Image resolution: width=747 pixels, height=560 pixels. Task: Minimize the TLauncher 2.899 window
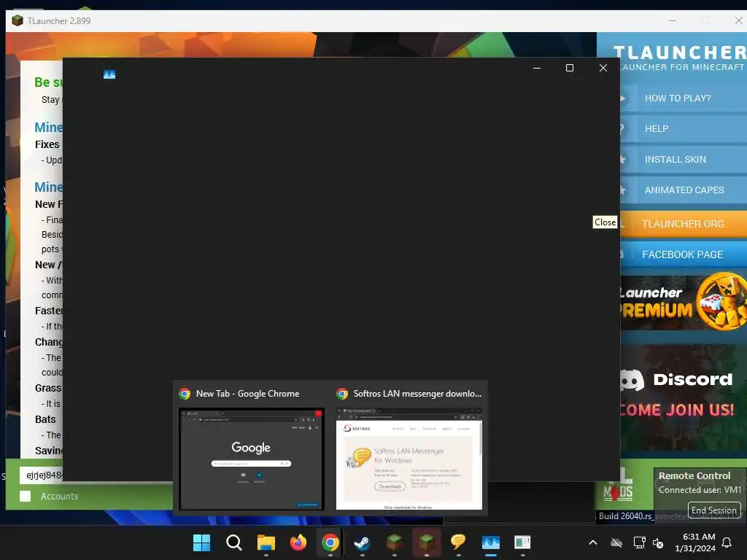pyautogui.click(x=673, y=20)
